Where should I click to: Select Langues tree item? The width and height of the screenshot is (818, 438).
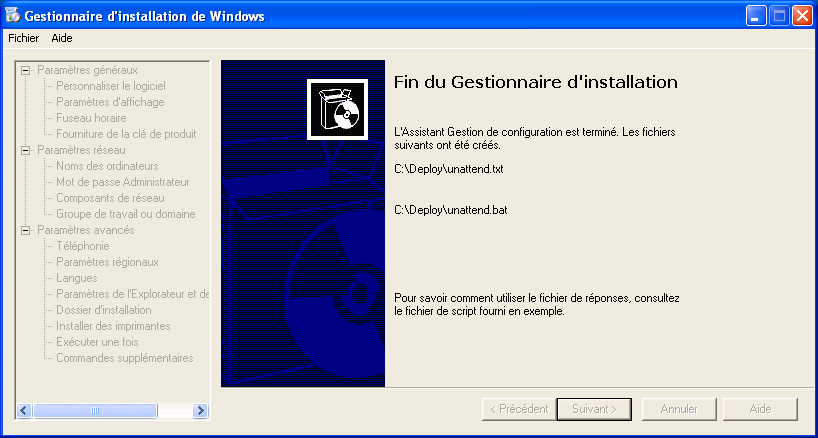[x=77, y=278]
